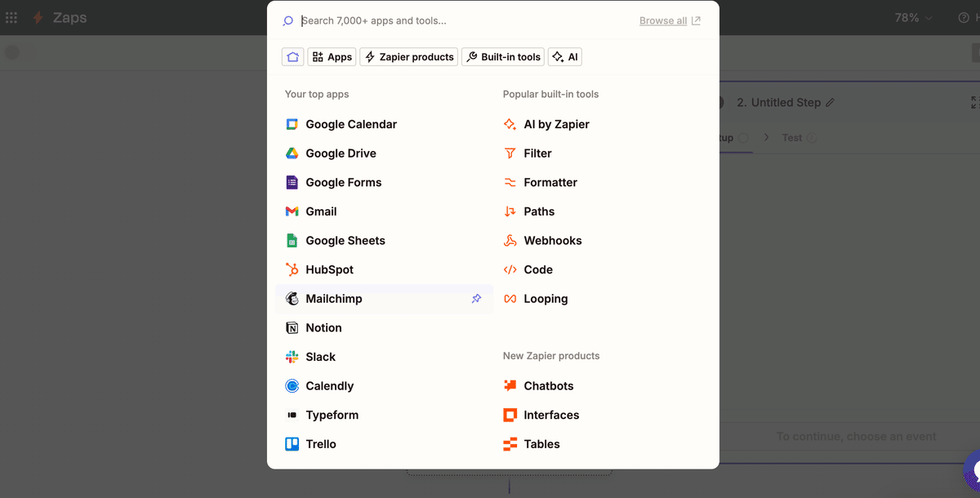
Task: Click the Google Forms icon
Action: 292,182
